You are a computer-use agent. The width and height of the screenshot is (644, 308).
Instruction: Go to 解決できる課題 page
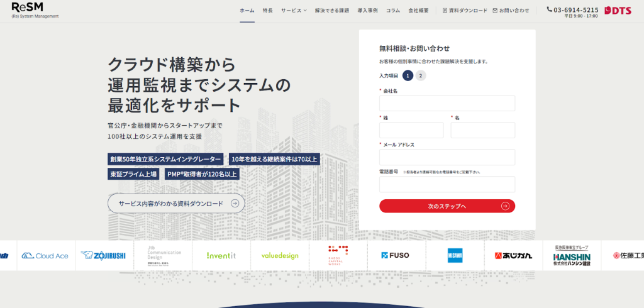(332, 11)
